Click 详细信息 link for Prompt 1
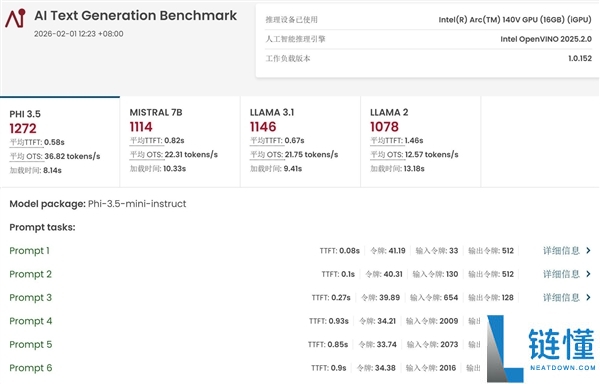 click(561, 251)
